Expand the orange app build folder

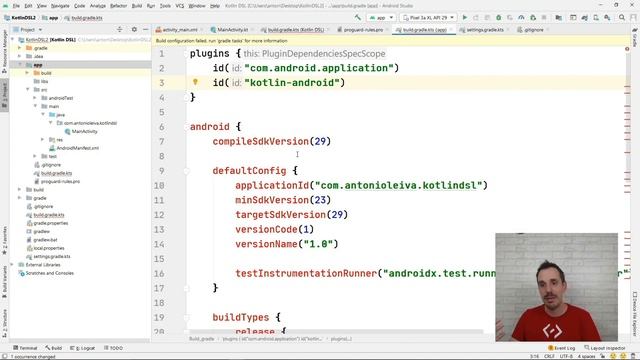click(x=27, y=73)
